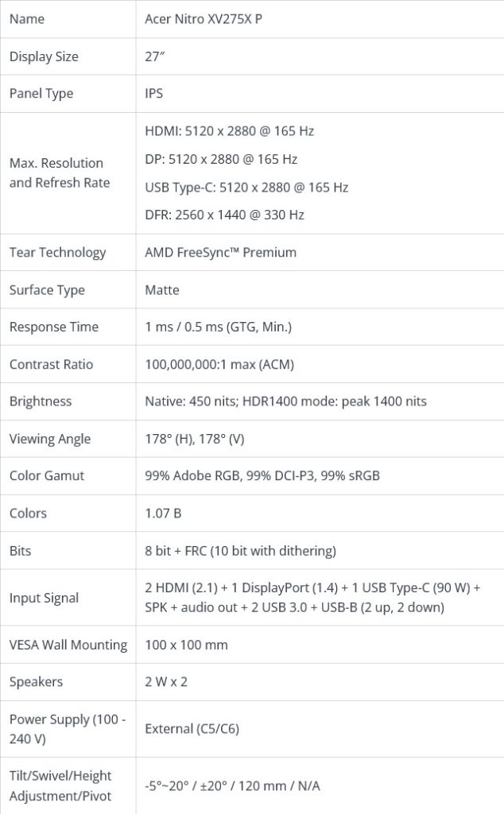This screenshot has height=814, width=504.
Task: Click the 8 bit + FRC bits value
Action: [x=240, y=551]
